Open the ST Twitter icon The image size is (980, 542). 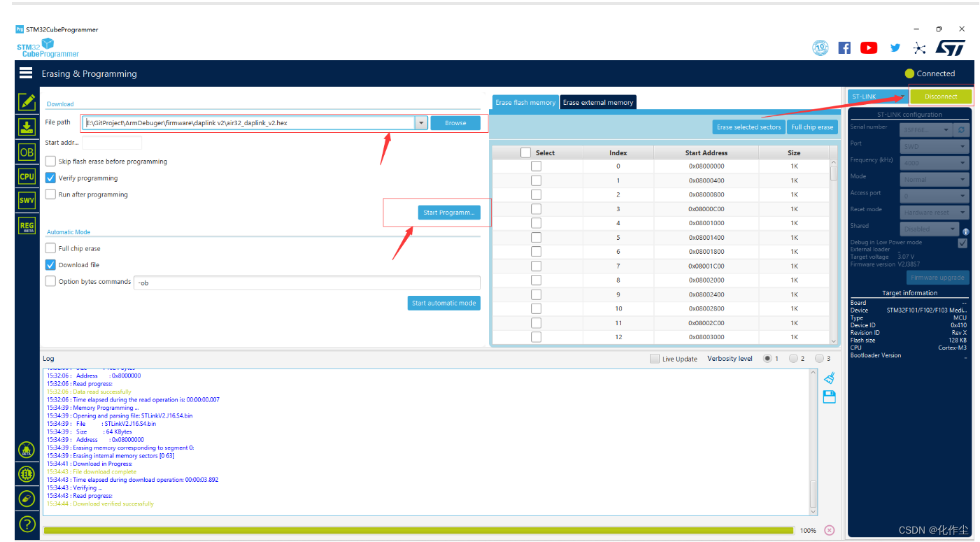pyautogui.click(x=895, y=48)
